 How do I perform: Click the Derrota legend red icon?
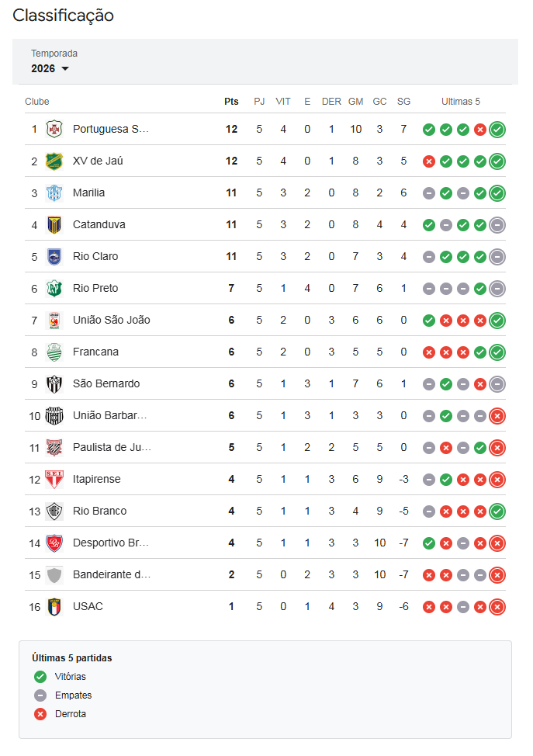40,714
